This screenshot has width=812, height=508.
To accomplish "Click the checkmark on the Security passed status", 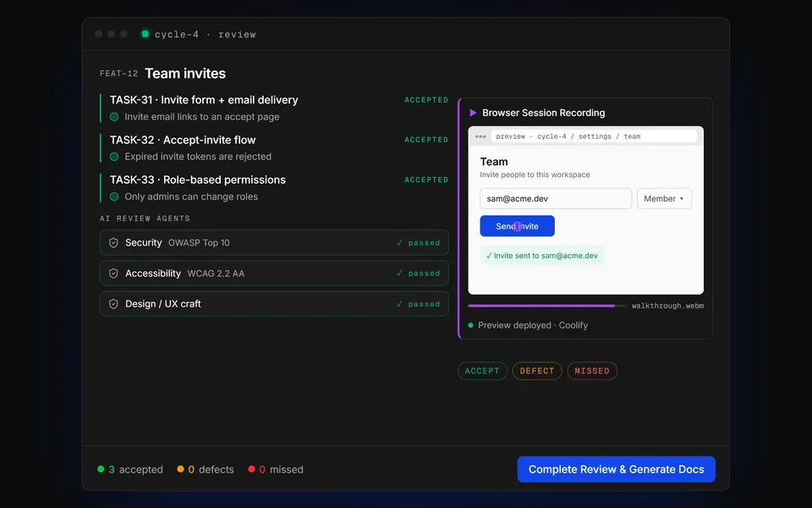I will [x=399, y=243].
